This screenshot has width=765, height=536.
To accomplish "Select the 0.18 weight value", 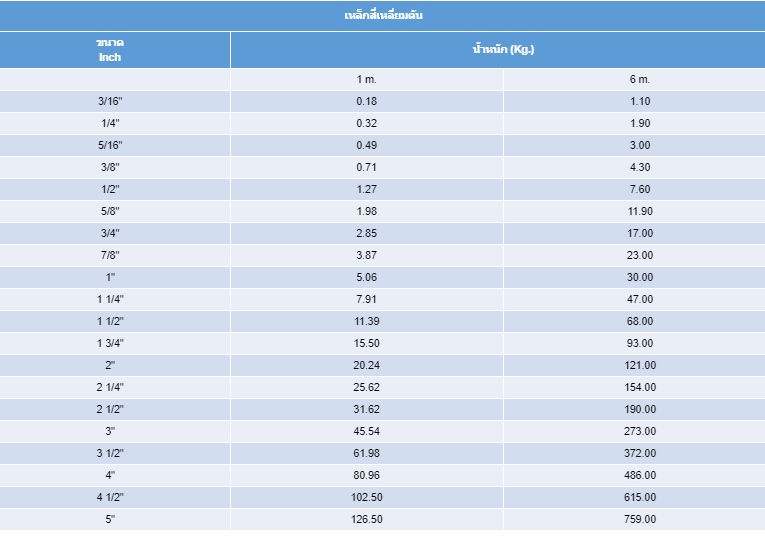I will coord(367,101).
